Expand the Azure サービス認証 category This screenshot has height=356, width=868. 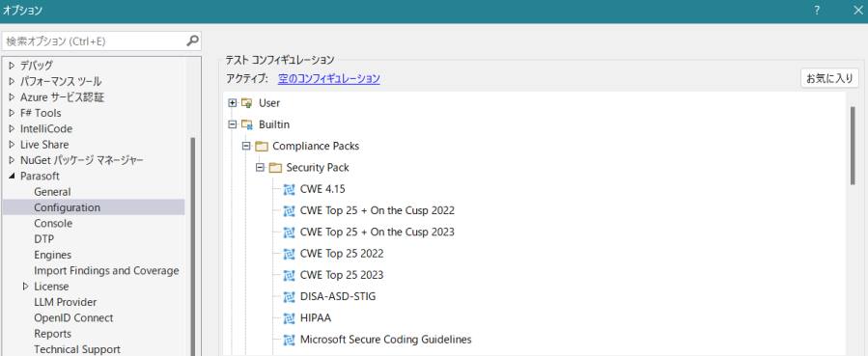click(x=13, y=97)
